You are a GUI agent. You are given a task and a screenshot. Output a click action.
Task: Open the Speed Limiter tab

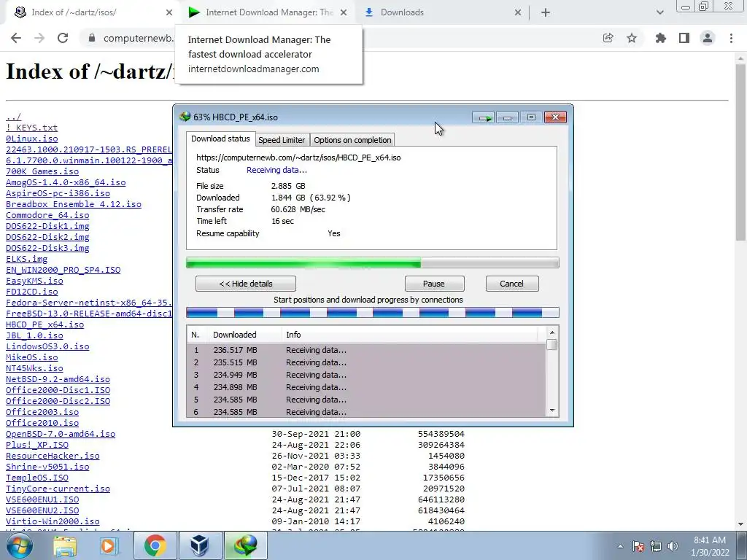282,140
